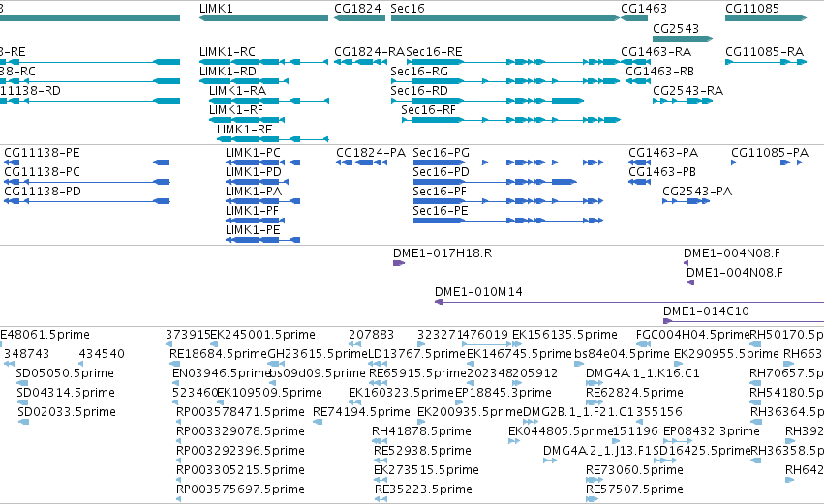Select protein CG11085-PA

766,163
